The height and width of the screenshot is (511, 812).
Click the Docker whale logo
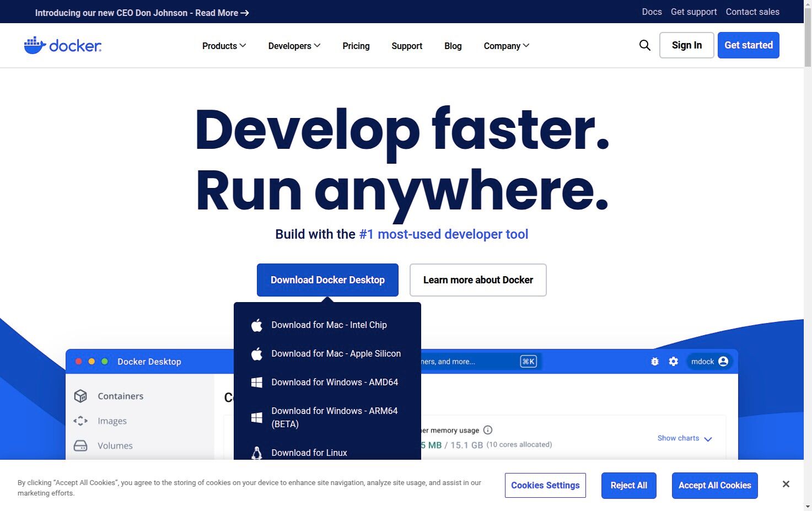pos(35,45)
